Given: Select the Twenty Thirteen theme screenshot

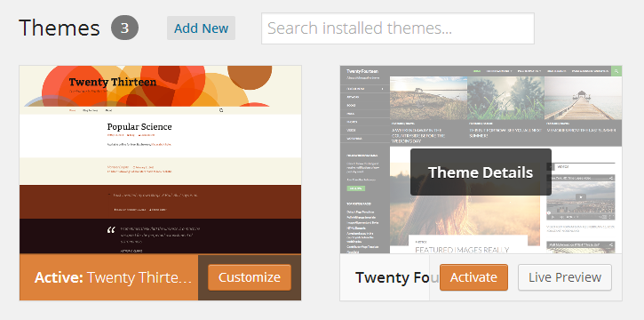Looking at the screenshot, I should tap(160, 159).
